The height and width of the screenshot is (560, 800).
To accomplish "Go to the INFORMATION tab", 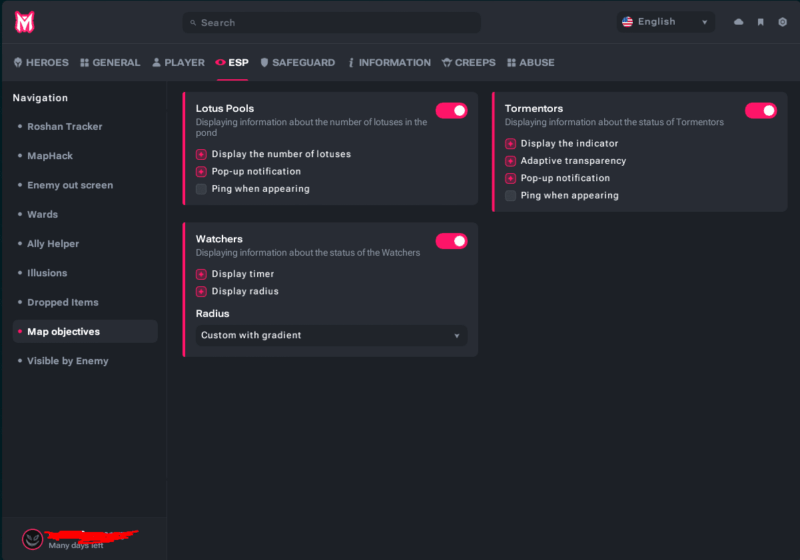I will pos(389,62).
